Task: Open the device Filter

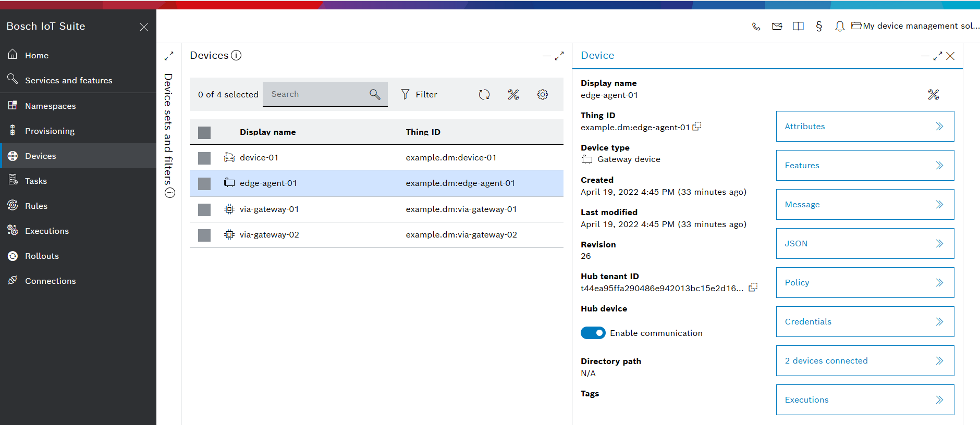Action: [x=419, y=94]
